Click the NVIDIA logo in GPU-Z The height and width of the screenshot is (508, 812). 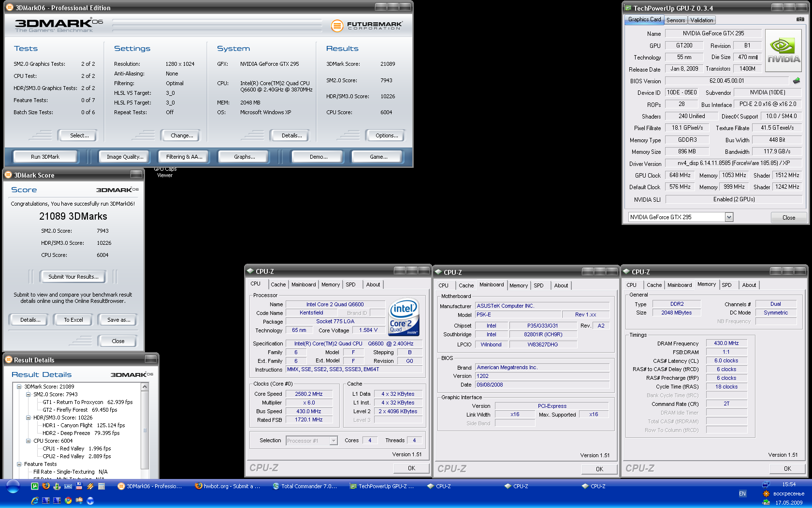[x=783, y=51]
